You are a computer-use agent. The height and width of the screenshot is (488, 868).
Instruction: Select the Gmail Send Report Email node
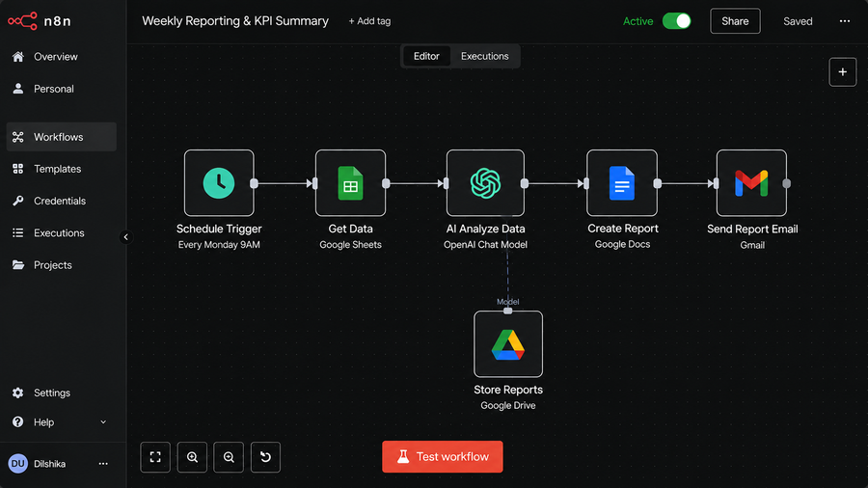(x=751, y=182)
